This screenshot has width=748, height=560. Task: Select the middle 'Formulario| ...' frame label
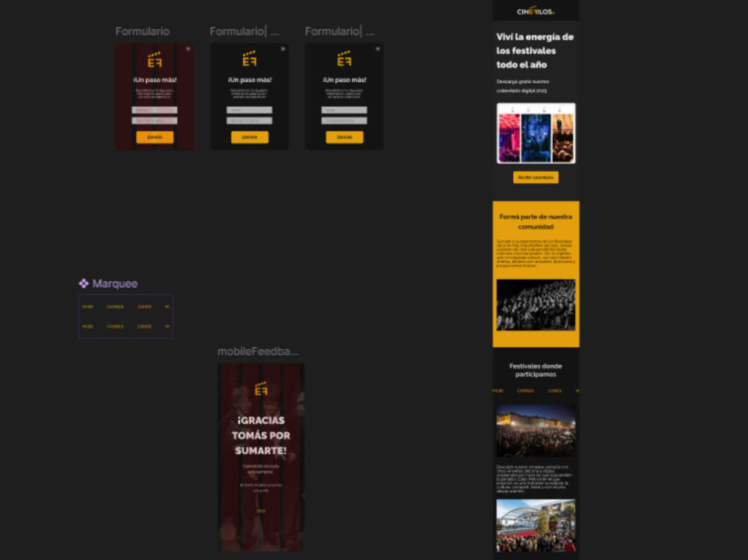[x=245, y=31]
